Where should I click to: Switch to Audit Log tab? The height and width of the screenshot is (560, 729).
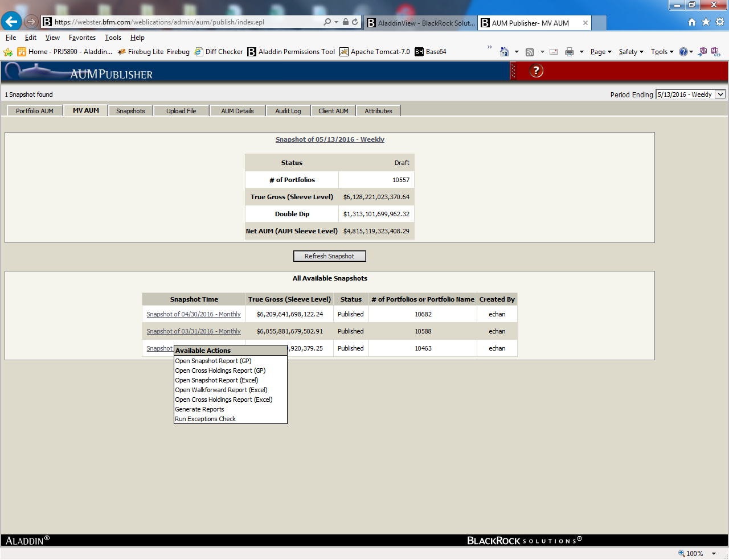(288, 111)
